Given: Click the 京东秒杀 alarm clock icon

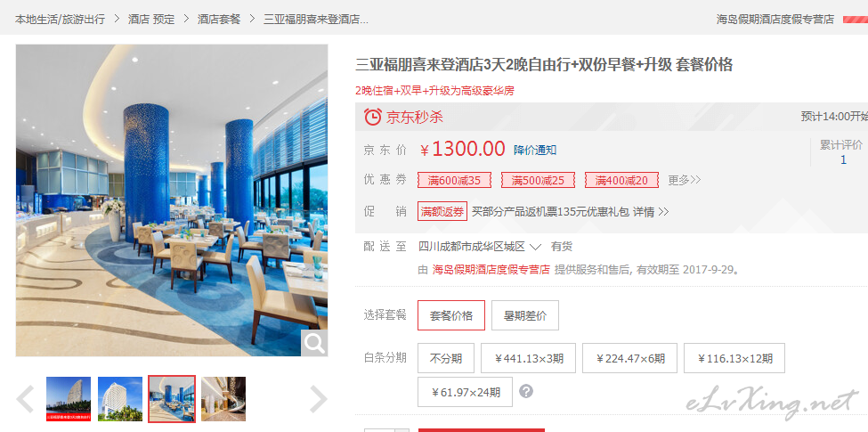Looking at the screenshot, I should tap(372, 117).
